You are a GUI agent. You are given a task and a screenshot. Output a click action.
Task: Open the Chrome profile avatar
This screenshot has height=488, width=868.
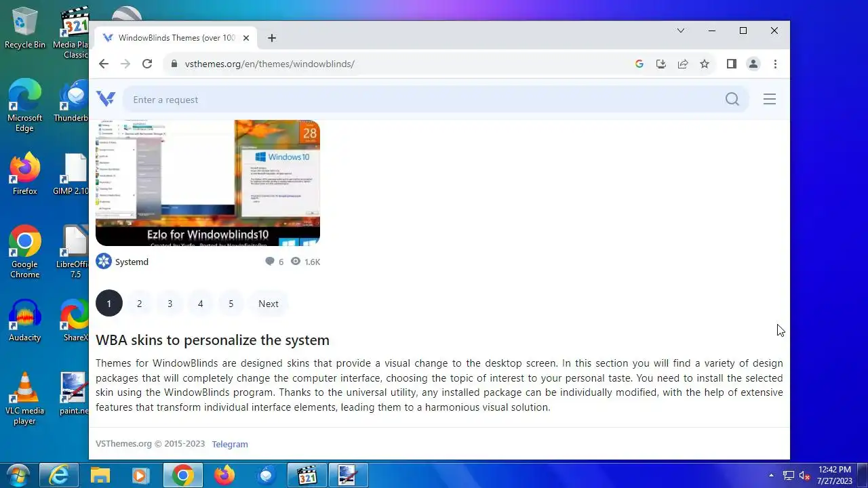[753, 64]
